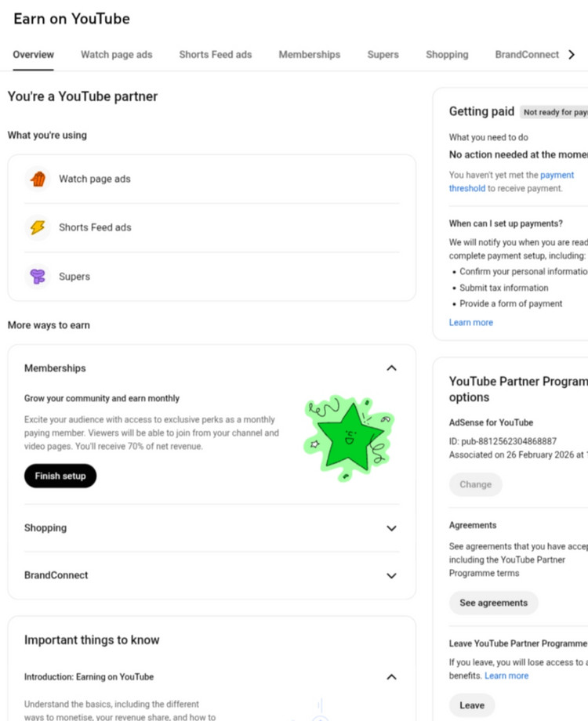This screenshot has width=588, height=721.
Task: Click the Shorts Feed ads lightning icon
Action: click(38, 227)
